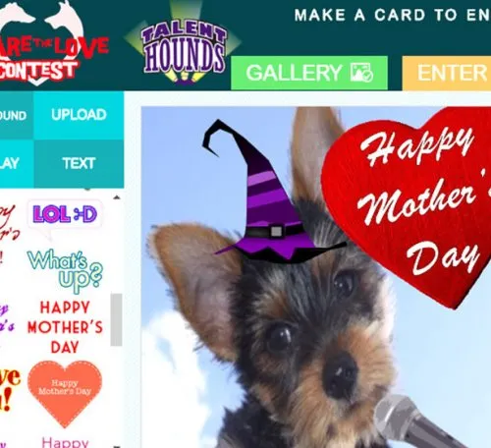Click the sticker list scroll-up arrow
The height and width of the screenshot is (448, 491).
[117, 197]
